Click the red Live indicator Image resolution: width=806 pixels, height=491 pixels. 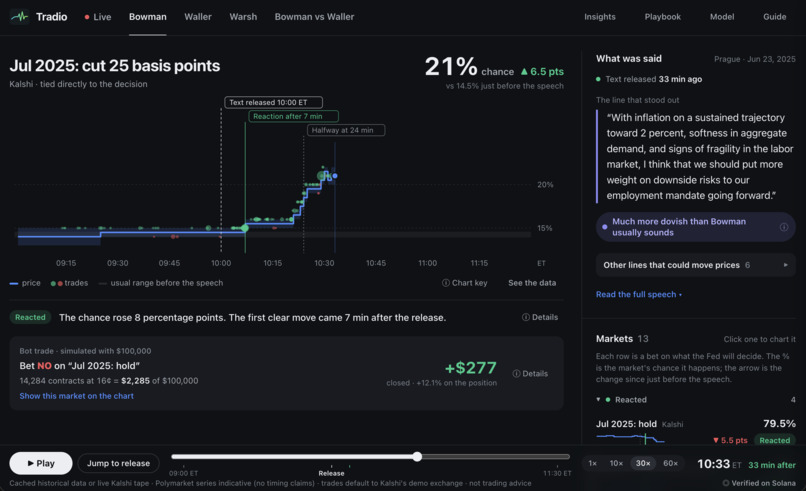click(x=98, y=17)
